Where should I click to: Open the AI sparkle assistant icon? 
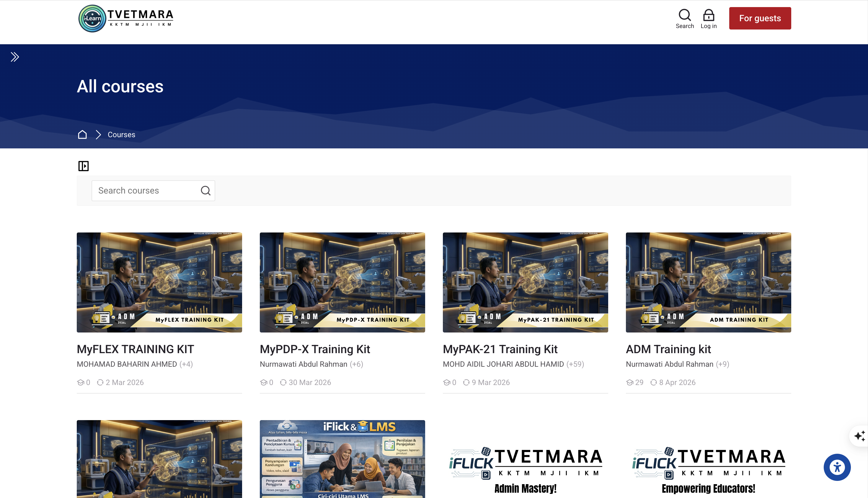tap(859, 436)
